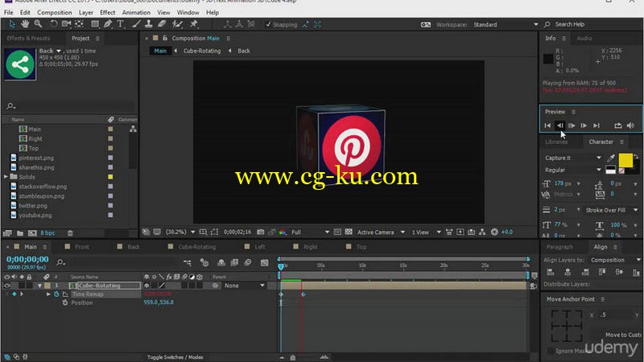Open the Capture it font dropdown
Screen dimensions: 644x362
[x=573, y=158]
